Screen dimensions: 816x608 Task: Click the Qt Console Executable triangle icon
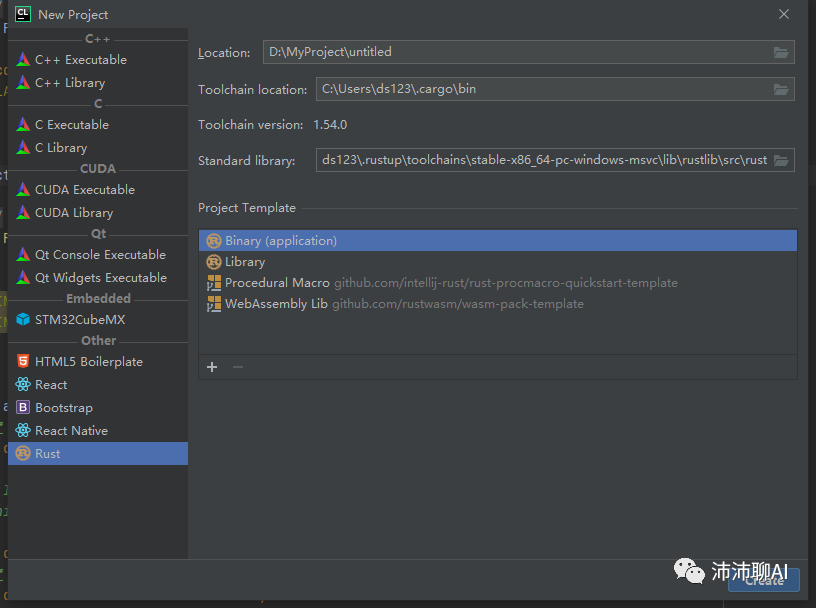click(23, 255)
